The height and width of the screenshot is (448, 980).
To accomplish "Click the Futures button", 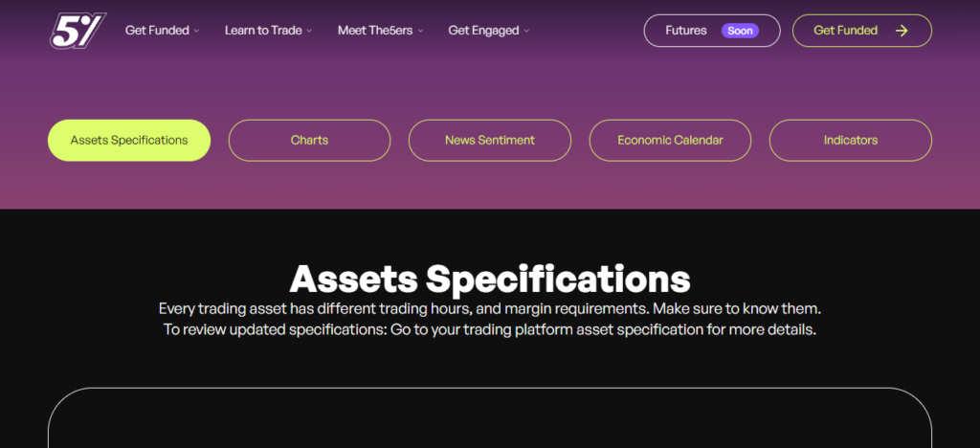I will point(686,31).
